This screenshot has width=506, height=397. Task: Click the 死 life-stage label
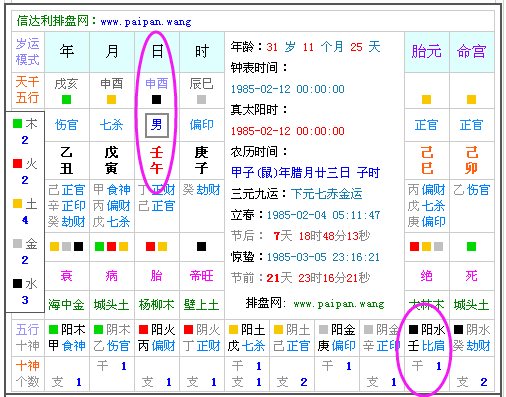(471, 276)
